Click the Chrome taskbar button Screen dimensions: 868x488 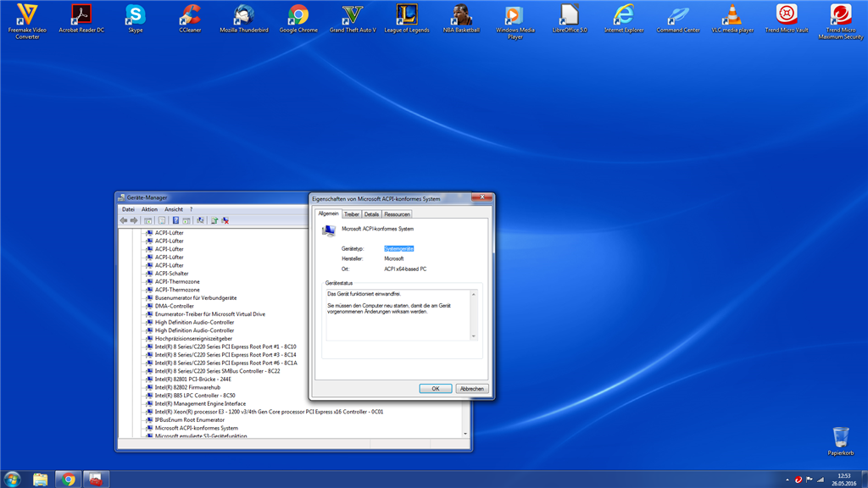pyautogui.click(x=69, y=480)
